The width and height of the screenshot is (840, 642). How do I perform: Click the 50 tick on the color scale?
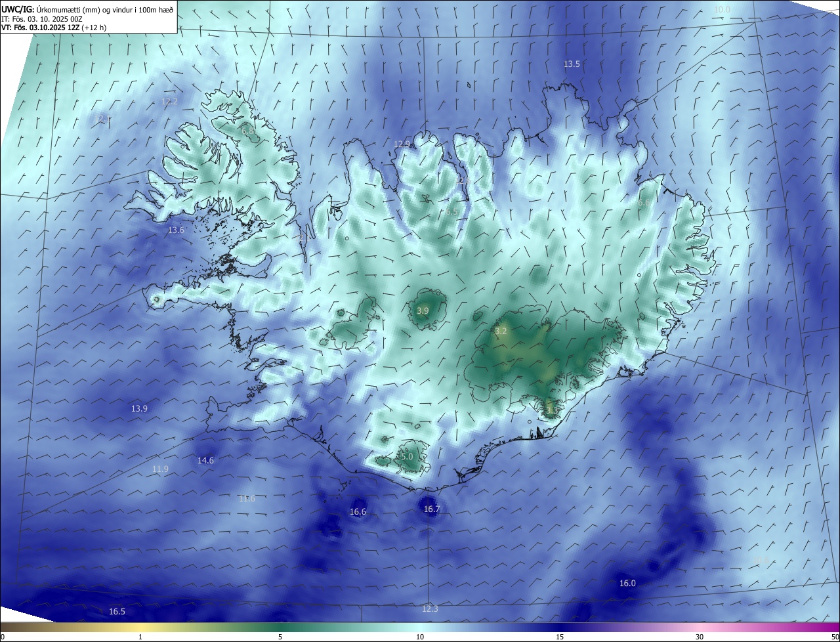[835, 637]
